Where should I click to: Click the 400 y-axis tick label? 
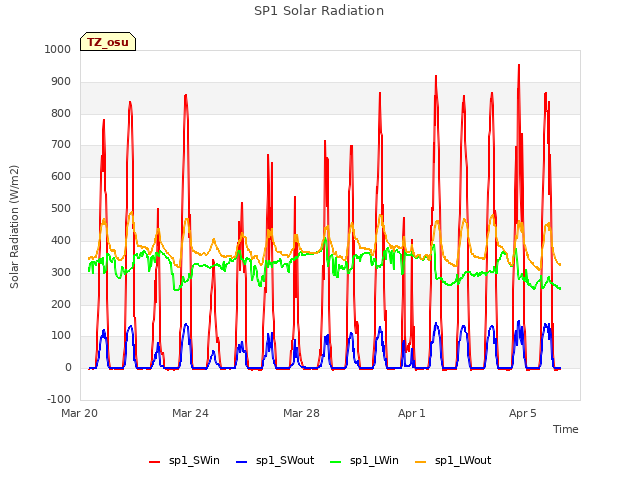tap(61, 240)
